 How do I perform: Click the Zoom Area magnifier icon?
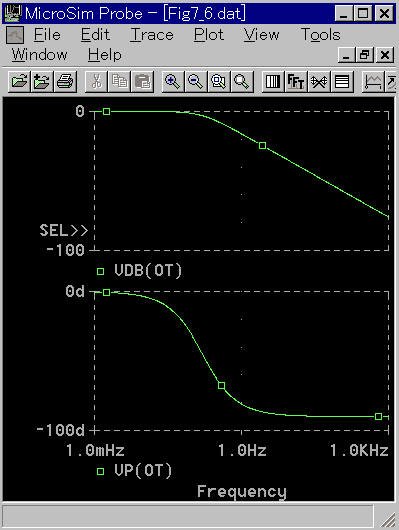(219, 81)
